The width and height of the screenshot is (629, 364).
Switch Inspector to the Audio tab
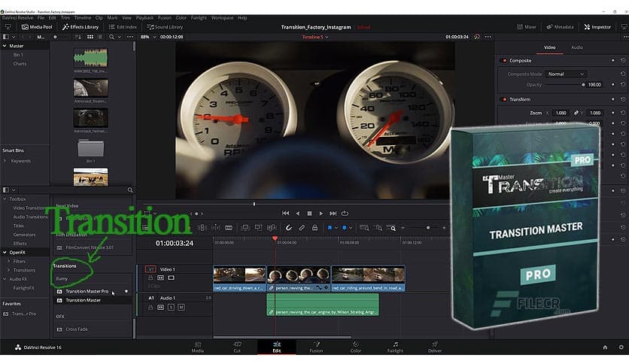coord(577,47)
